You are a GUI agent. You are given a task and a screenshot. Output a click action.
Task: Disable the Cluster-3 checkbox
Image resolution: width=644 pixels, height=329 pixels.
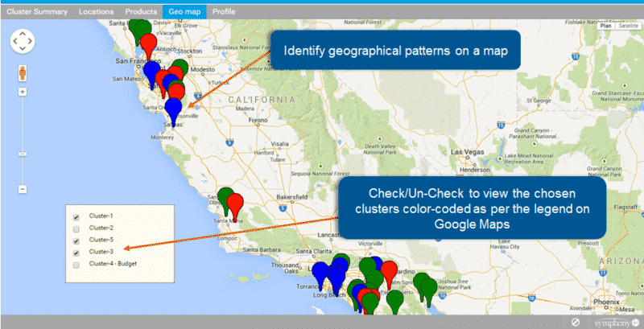coord(76,252)
